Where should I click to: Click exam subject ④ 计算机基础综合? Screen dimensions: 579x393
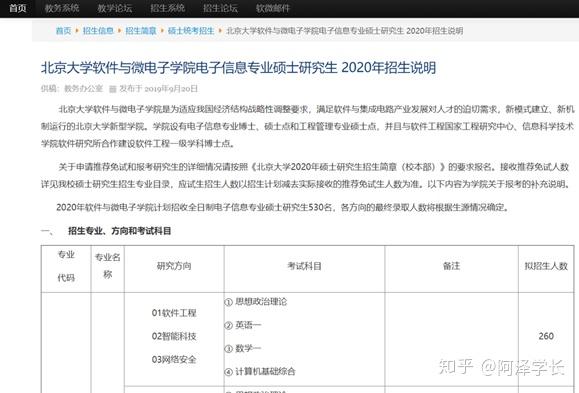point(260,372)
